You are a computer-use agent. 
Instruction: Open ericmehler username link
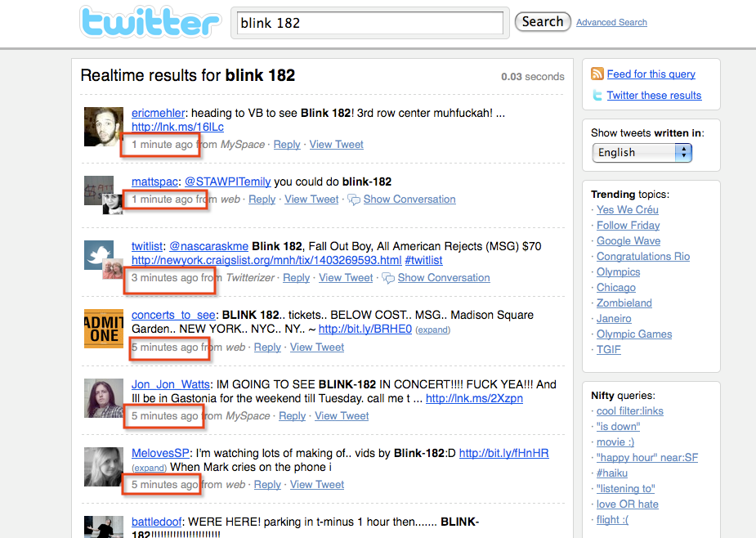tap(158, 113)
